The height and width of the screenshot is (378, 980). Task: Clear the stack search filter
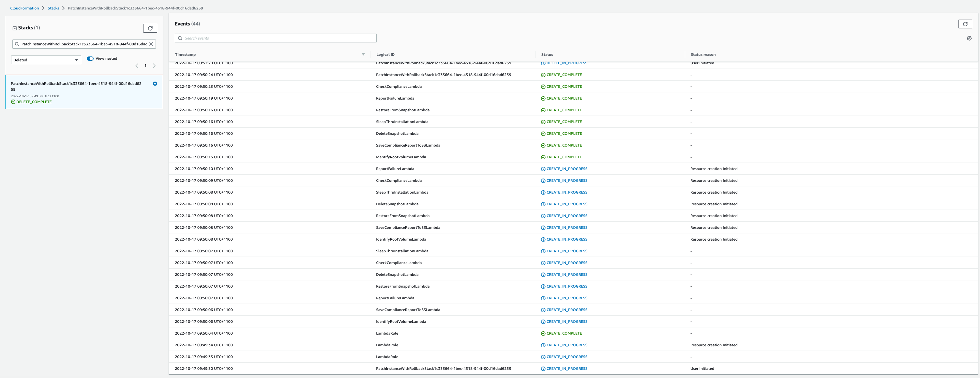click(x=151, y=44)
